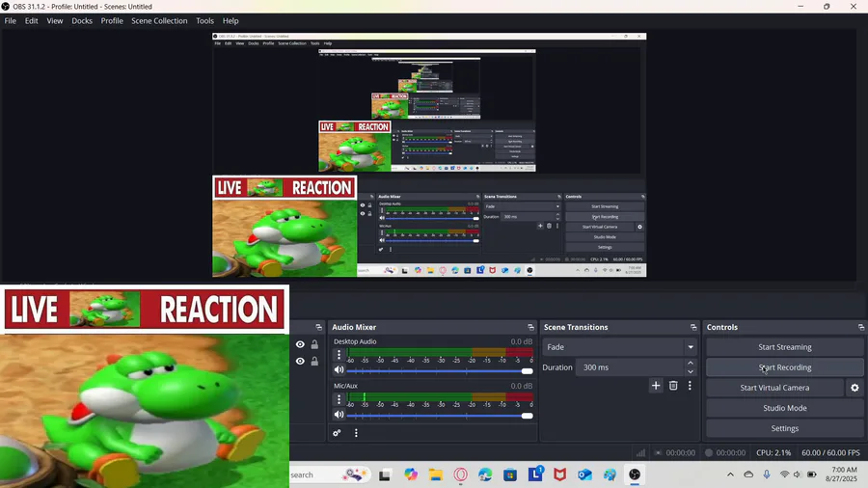The image size is (868, 488).
Task: Click the Duration 300 ms field
Action: [630, 367]
